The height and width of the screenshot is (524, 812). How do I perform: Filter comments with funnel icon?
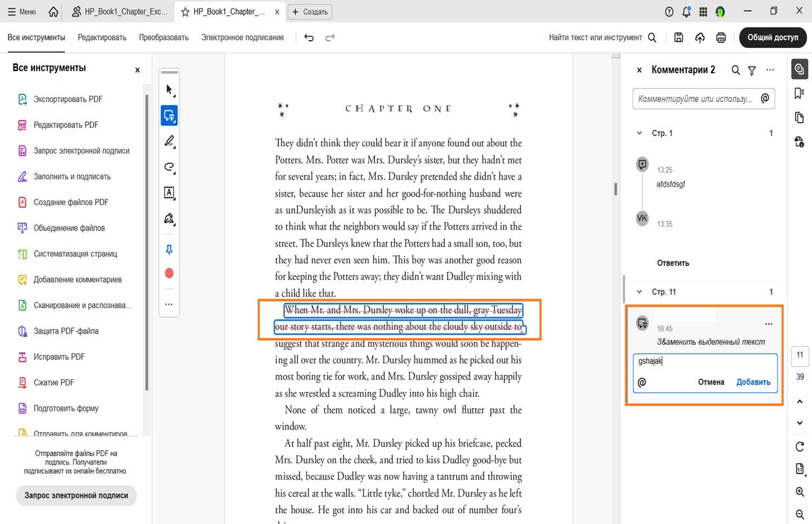752,70
